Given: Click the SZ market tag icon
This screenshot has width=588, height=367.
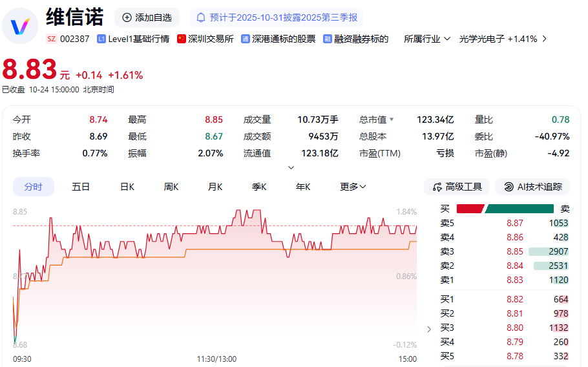Looking at the screenshot, I should pos(52,39).
